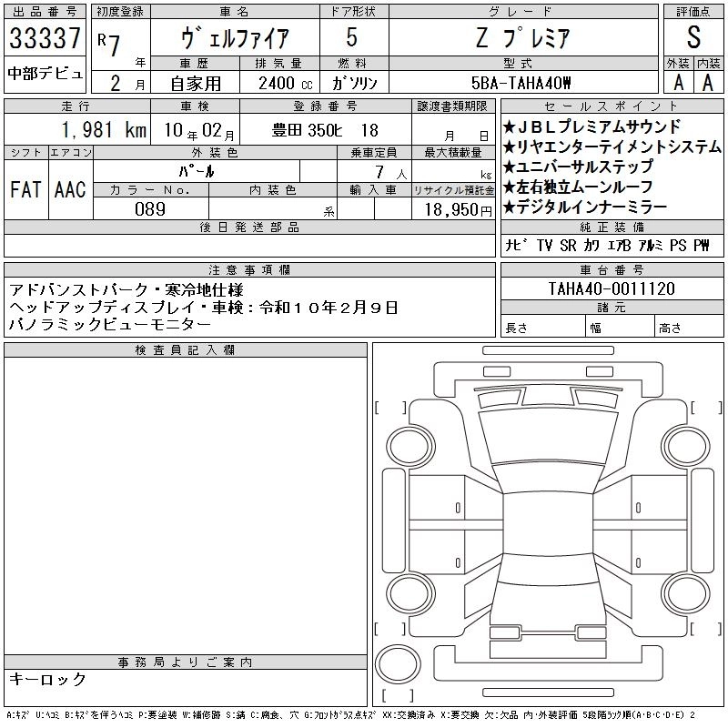Click the note パノラミックビューモニター
Screen dimensions: 728x728
click(x=110, y=324)
